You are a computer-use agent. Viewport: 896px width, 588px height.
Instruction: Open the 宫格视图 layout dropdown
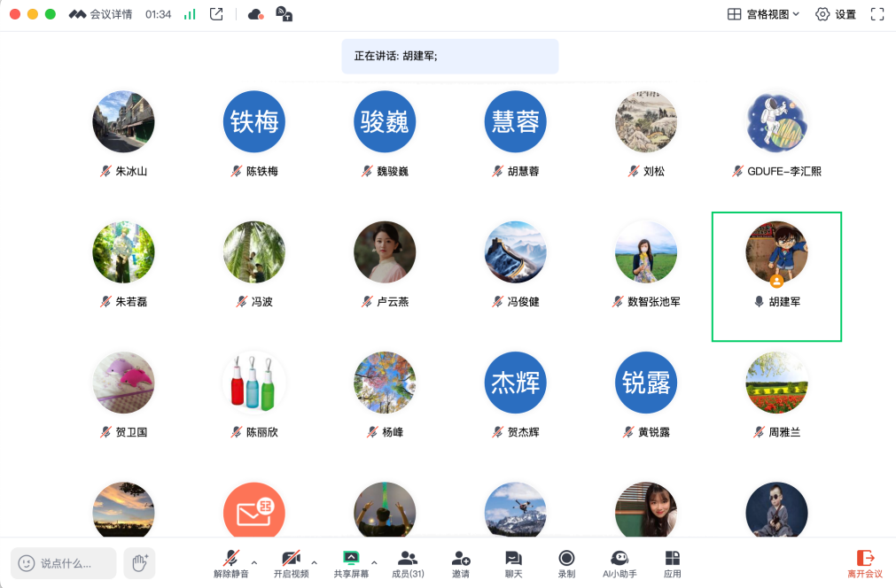point(763,14)
